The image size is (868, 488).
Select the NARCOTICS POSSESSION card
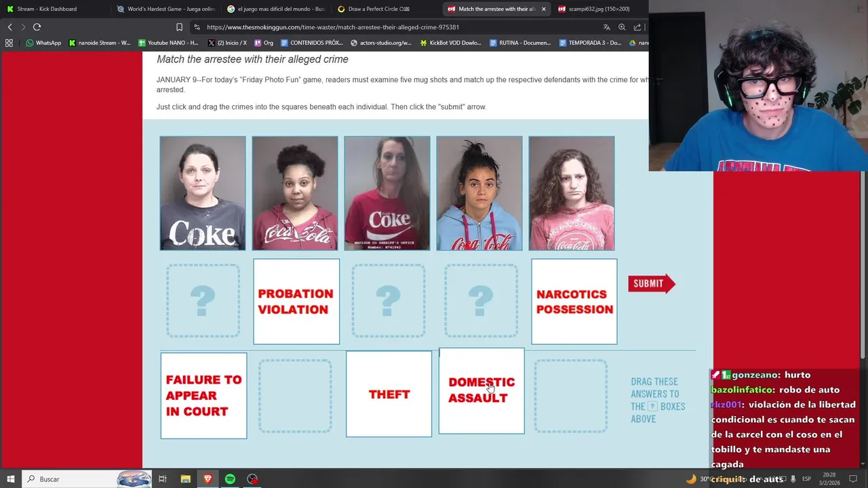click(x=574, y=302)
